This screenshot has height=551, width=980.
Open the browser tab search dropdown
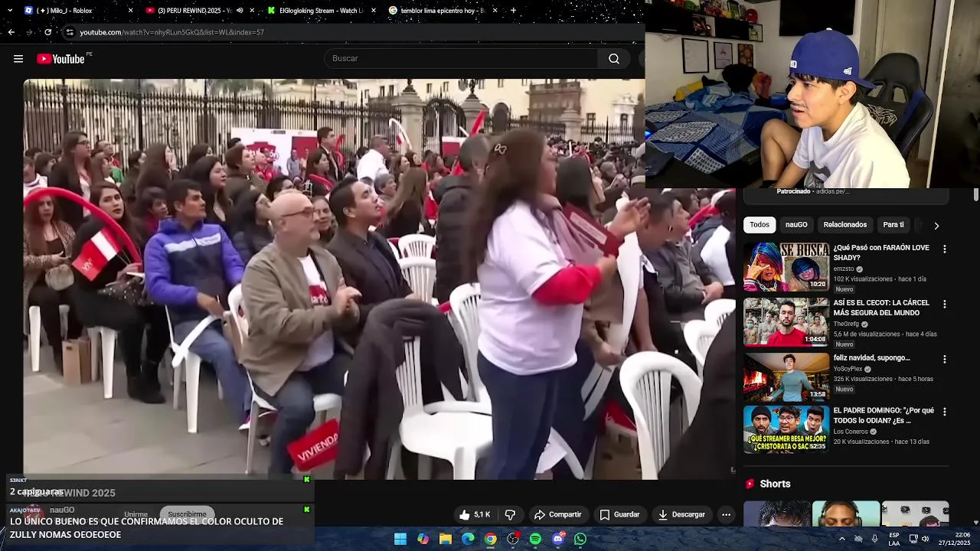[x=11, y=11]
